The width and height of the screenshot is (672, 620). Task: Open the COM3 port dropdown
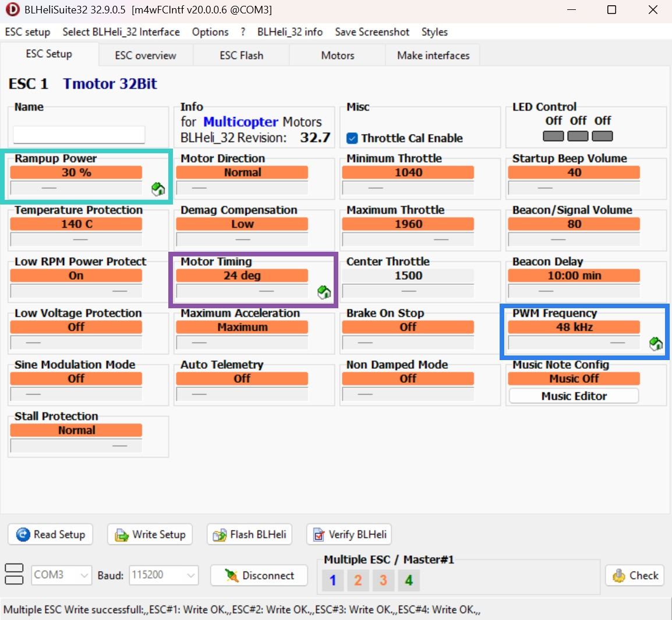(61, 575)
